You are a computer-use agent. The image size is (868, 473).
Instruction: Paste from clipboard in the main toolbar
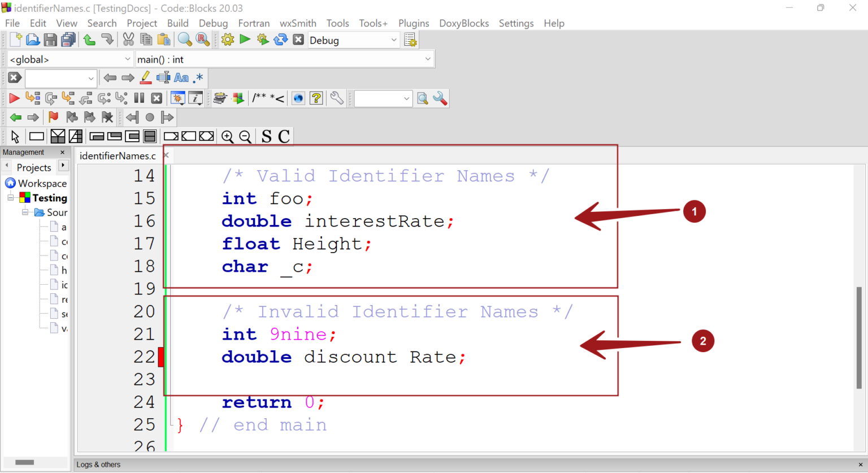[164, 40]
